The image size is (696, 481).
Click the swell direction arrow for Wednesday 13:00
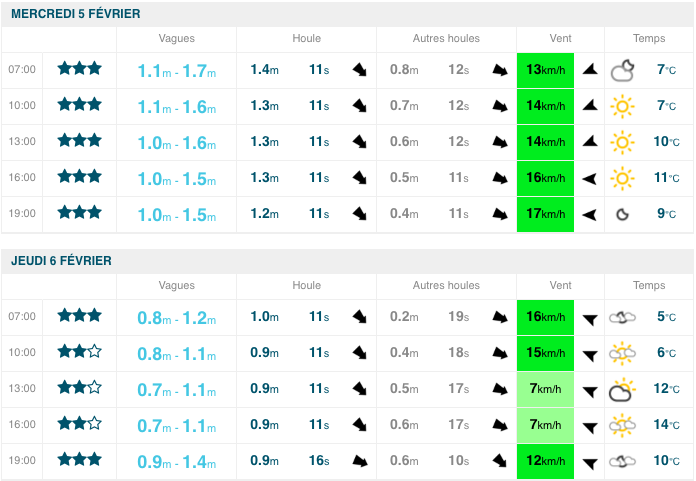[x=359, y=142]
